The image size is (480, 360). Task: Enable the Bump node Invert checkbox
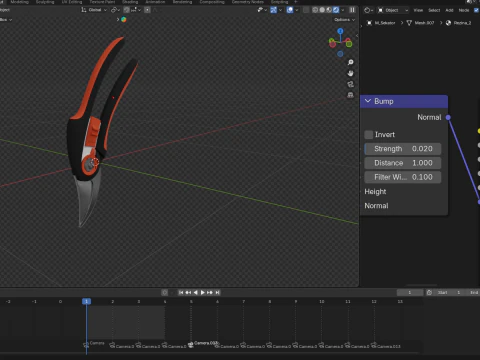(369, 135)
